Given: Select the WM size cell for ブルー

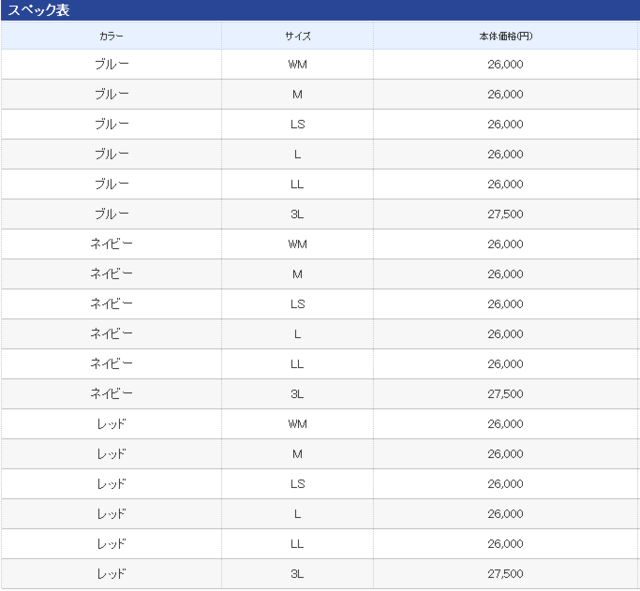Looking at the screenshot, I should click(297, 65).
